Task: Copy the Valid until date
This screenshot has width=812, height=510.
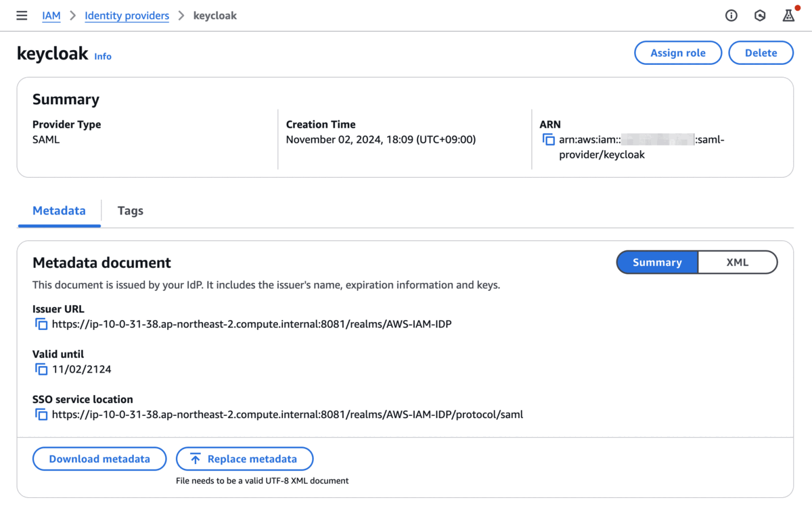Action: pyautogui.click(x=41, y=369)
